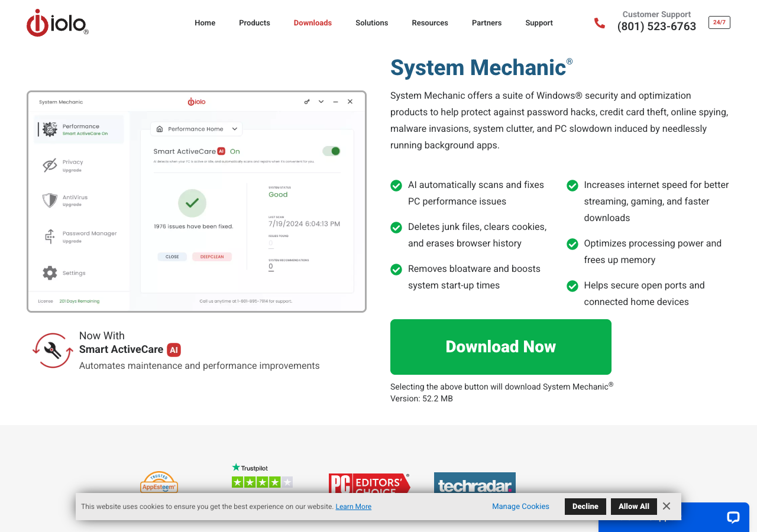757x532 pixels.
Task: Dismiss the cookie notice with the X
Action: [666, 506]
